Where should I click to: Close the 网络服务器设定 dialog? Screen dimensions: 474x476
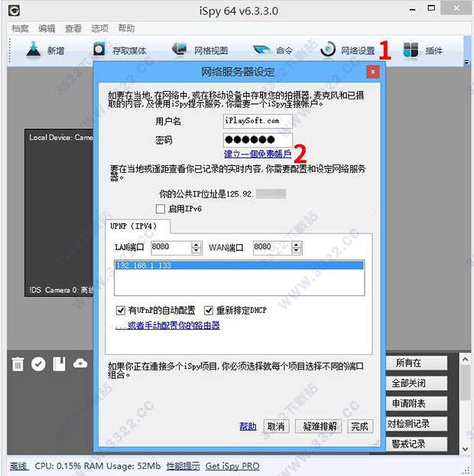[373, 72]
